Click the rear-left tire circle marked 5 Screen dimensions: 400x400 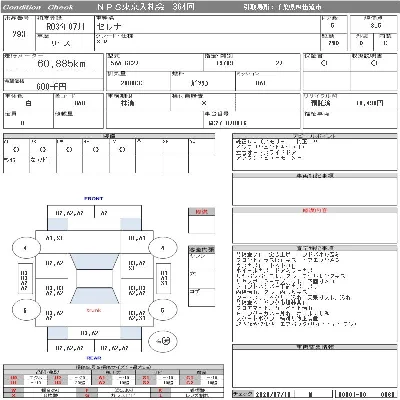[x=26, y=310]
